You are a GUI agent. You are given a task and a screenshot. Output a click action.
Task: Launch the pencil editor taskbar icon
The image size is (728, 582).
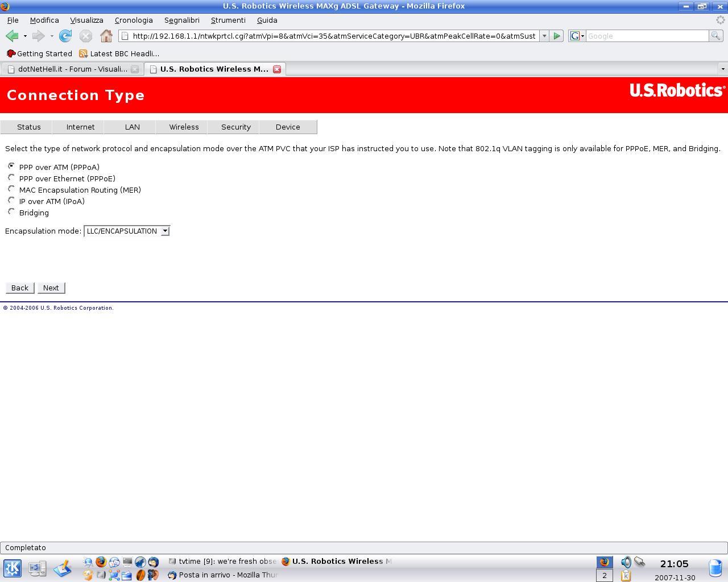tap(63, 568)
